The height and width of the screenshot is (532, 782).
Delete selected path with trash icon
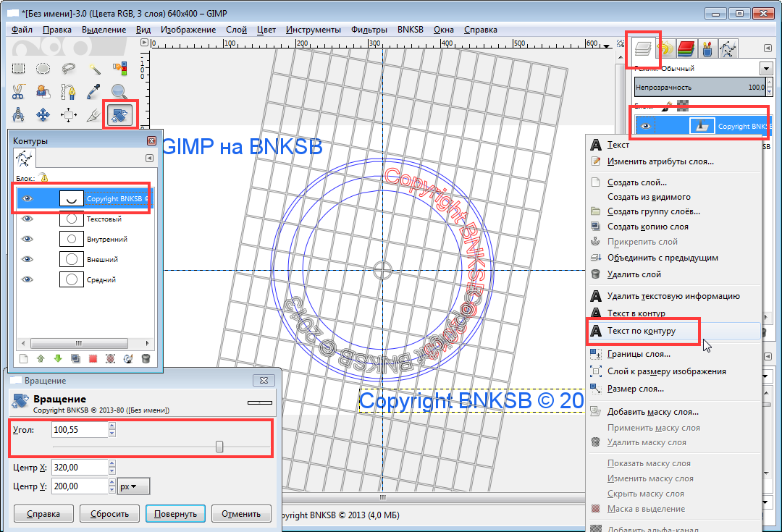pos(146,358)
